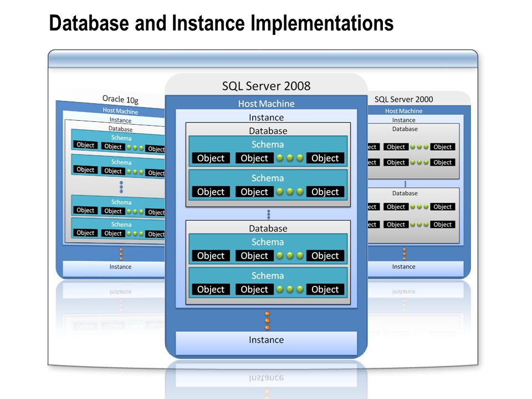The width and height of the screenshot is (532, 399).
Task: Click "Instance" just below SQL Server 2000 Host Machine
Action: [404, 120]
